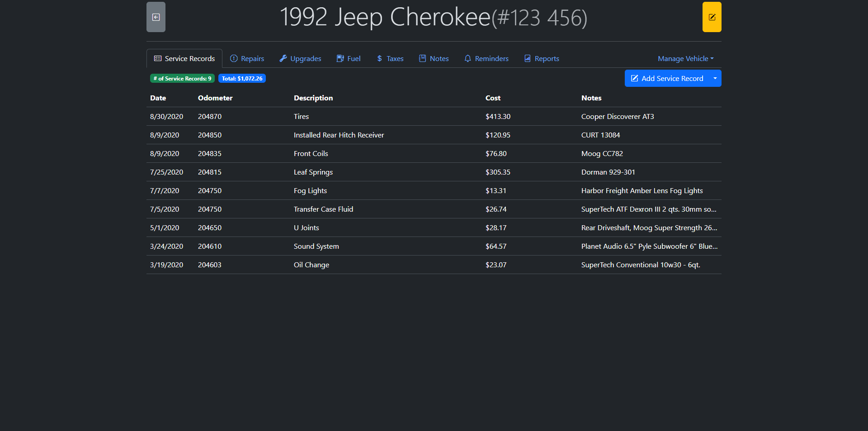Expand the Add Service Record split arrow
868x431 pixels.
click(x=715, y=78)
